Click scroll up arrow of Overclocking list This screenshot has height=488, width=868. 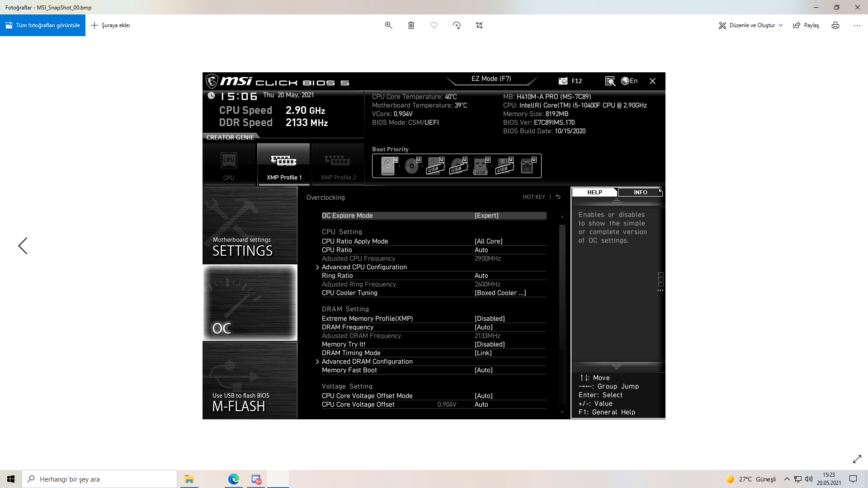point(562,216)
